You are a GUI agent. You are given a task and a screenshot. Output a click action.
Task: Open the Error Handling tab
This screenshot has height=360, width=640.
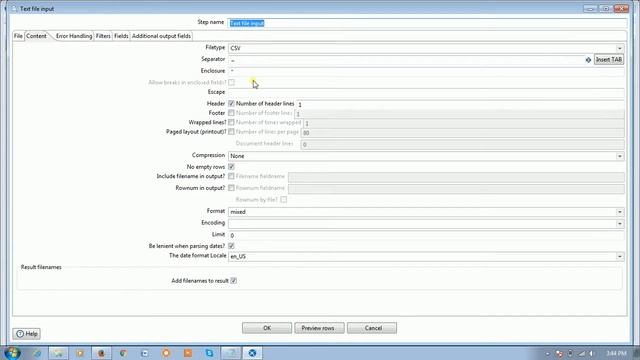point(74,36)
